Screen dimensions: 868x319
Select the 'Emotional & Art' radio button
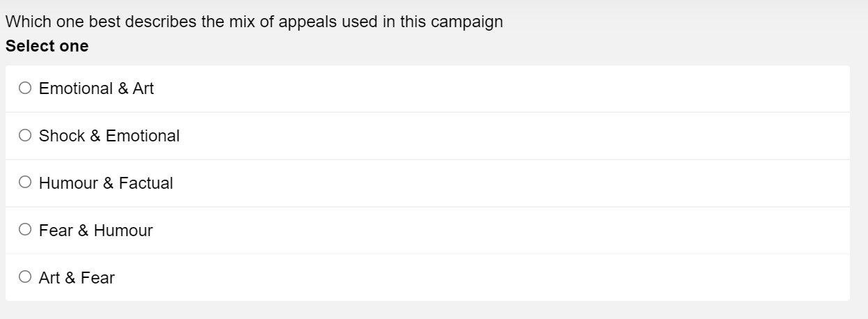pyautogui.click(x=26, y=88)
